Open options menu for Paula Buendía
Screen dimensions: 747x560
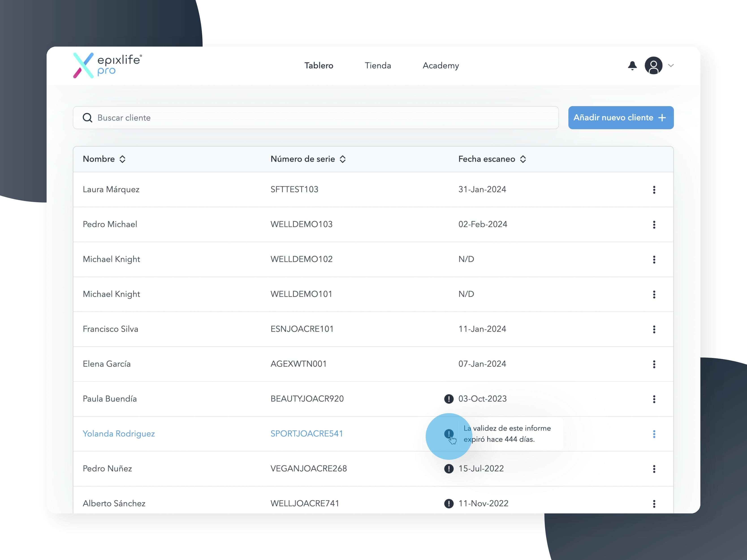[654, 399]
